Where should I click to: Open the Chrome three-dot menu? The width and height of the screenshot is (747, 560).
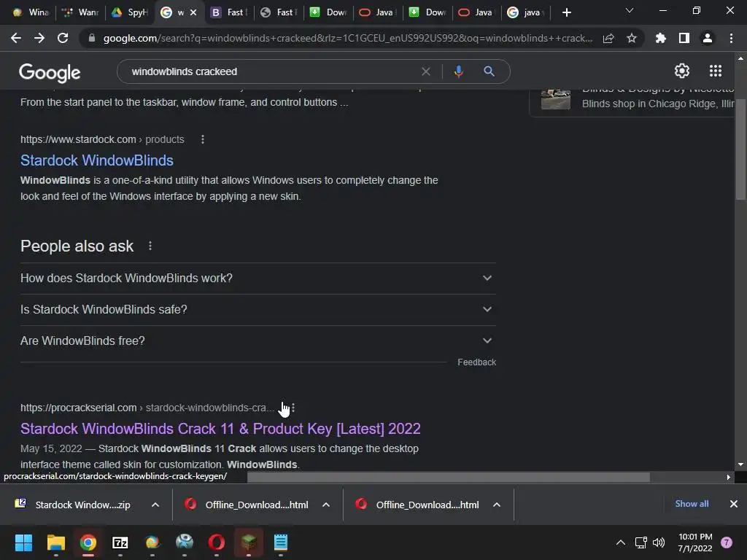[731, 38]
